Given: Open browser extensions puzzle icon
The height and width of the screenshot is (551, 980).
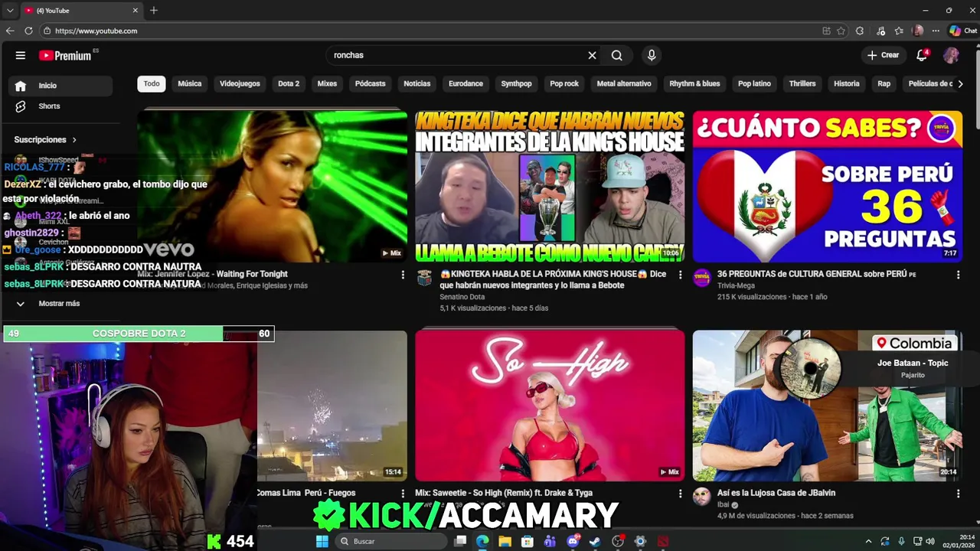Looking at the screenshot, I should click(860, 31).
